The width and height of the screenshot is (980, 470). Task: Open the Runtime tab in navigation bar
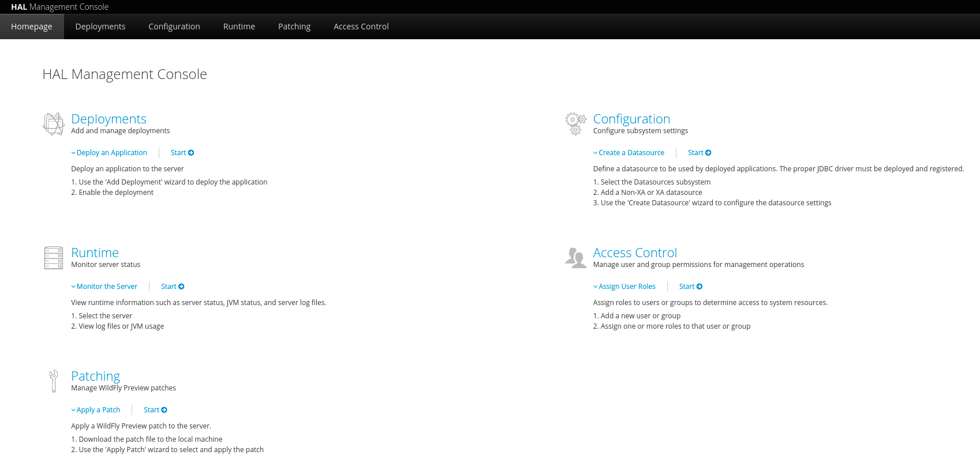(239, 27)
